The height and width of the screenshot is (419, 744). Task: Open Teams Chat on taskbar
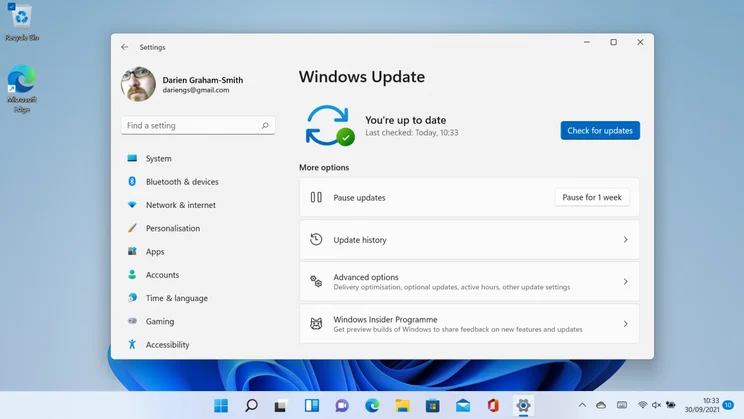point(342,406)
